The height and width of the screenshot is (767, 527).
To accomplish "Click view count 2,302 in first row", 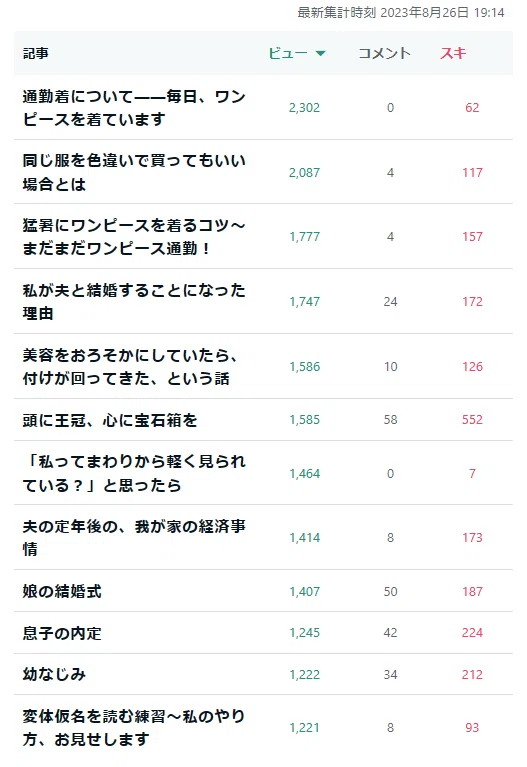I will [304, 108].
